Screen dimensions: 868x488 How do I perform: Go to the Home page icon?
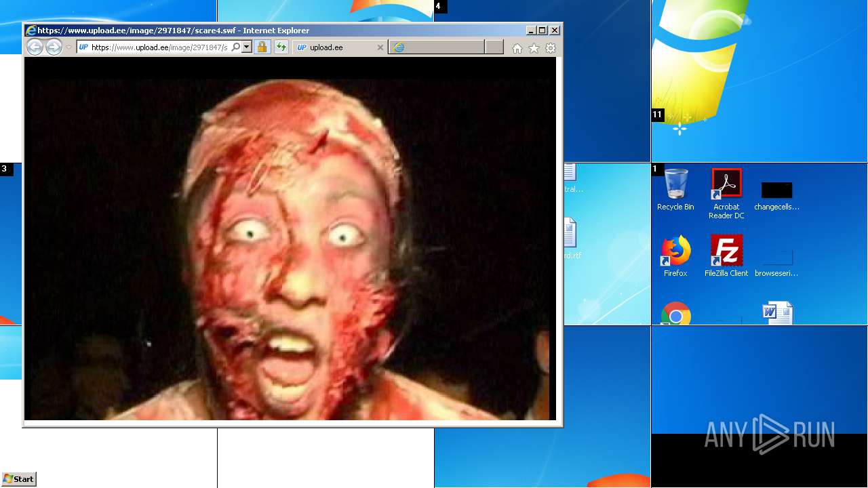517,48
